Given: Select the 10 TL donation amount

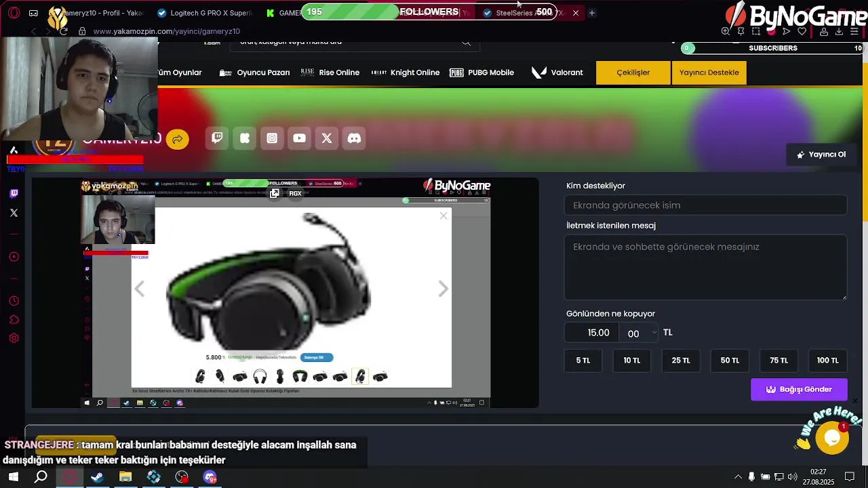Looking at the screenshot, I should point(632,361).
